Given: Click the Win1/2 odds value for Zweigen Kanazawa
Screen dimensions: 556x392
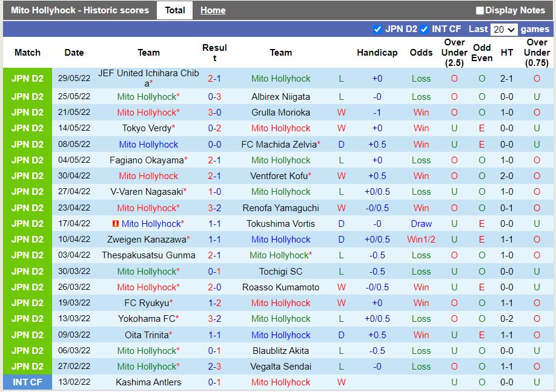Looking at the screenshot, I should (x=421, y=240).
